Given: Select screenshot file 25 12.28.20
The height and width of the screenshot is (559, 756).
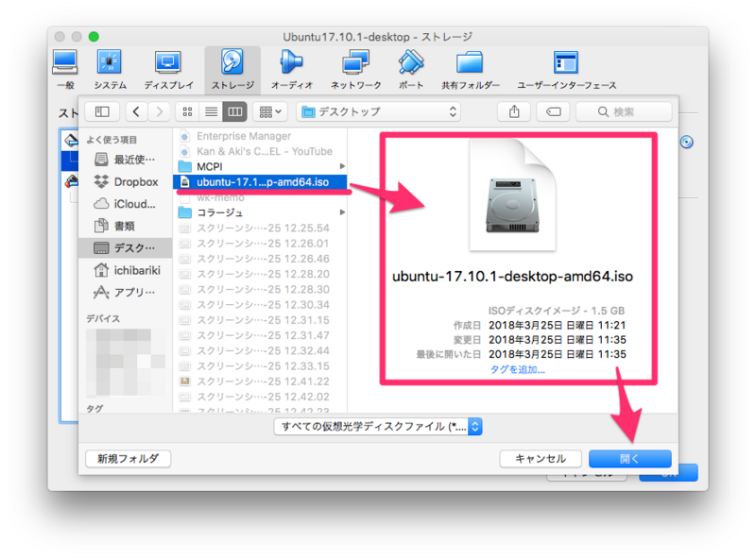Looking at the screenshot, I should tap(260, 274).
